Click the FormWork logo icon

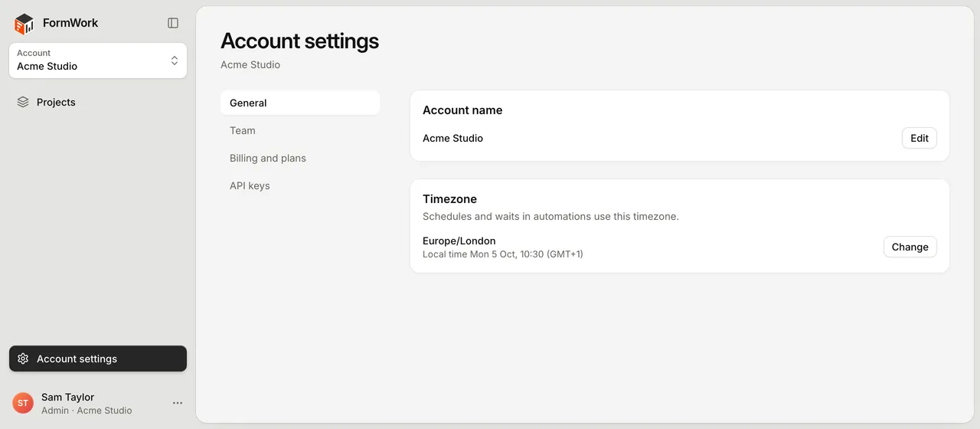[24, 24]
